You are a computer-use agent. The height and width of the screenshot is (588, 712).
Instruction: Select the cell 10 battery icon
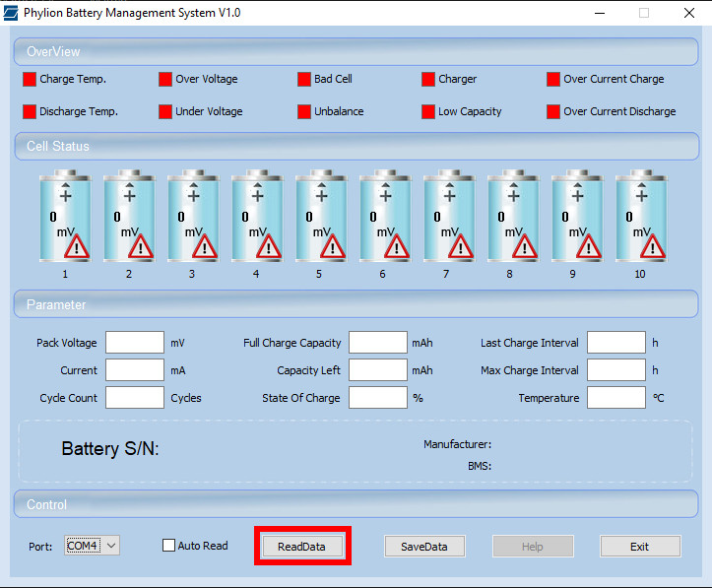(x=640, y=217)
